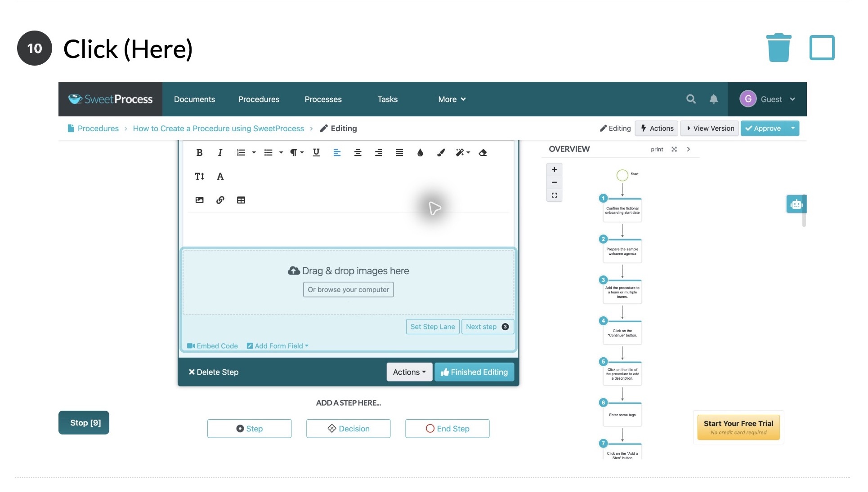Clear formatting with eraser icon

coord(483,153)
